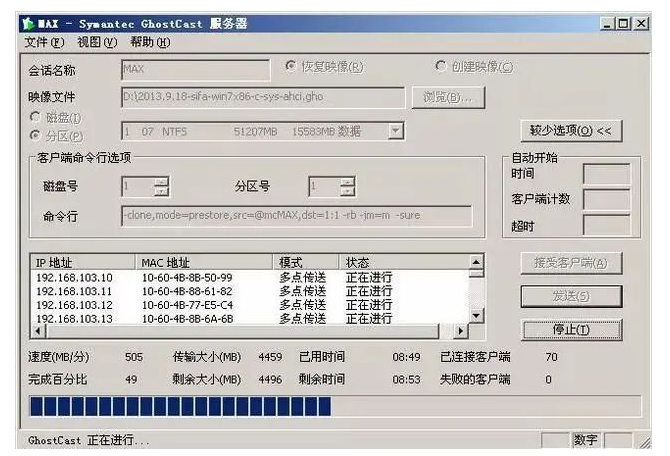
Task: Select the client row 192.168.103.12
Action: pyautogui.click(x=75, y=305)
